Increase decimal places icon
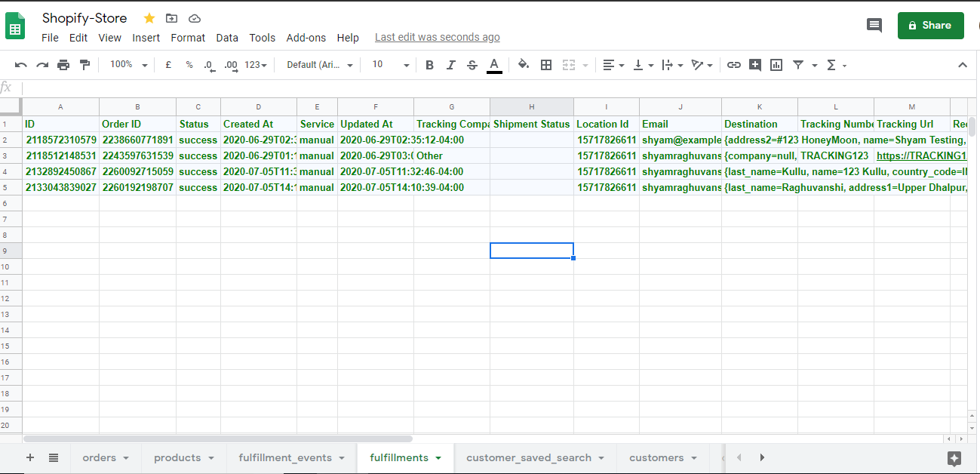Viewport: 980px width, 474px height. [x=232, y=66]
